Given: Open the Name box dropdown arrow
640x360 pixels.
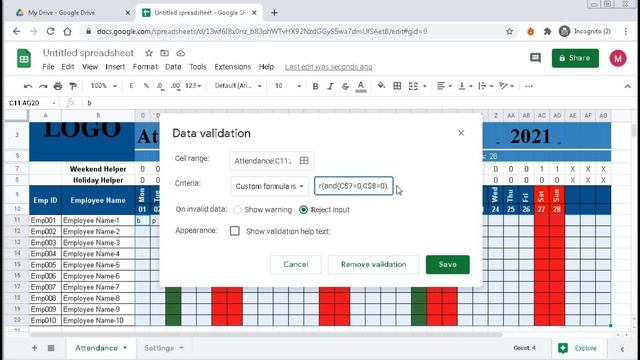Looking at the screenshot, I should point(54,103).
